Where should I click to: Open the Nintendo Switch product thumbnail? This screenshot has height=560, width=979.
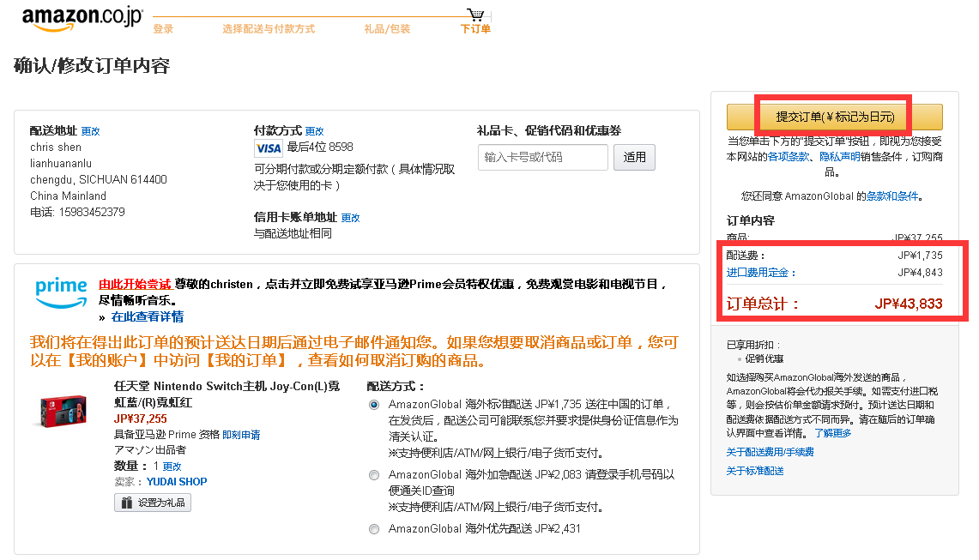tap(60, 411)
